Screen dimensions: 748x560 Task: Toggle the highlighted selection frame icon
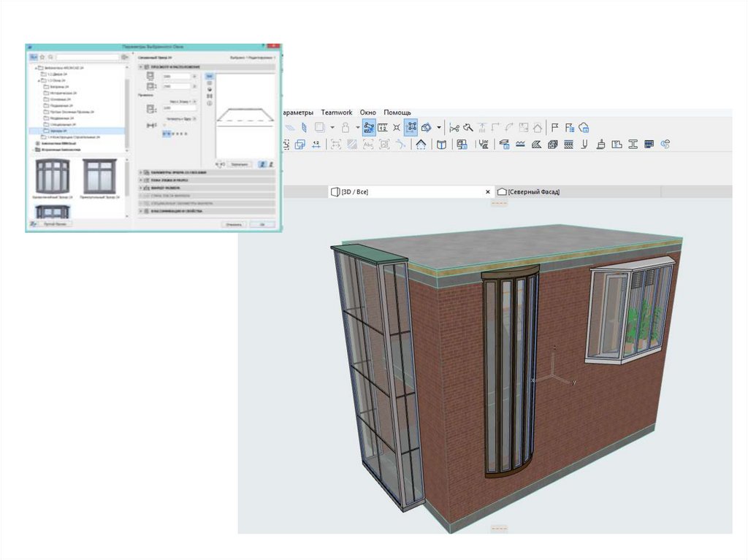412,128
